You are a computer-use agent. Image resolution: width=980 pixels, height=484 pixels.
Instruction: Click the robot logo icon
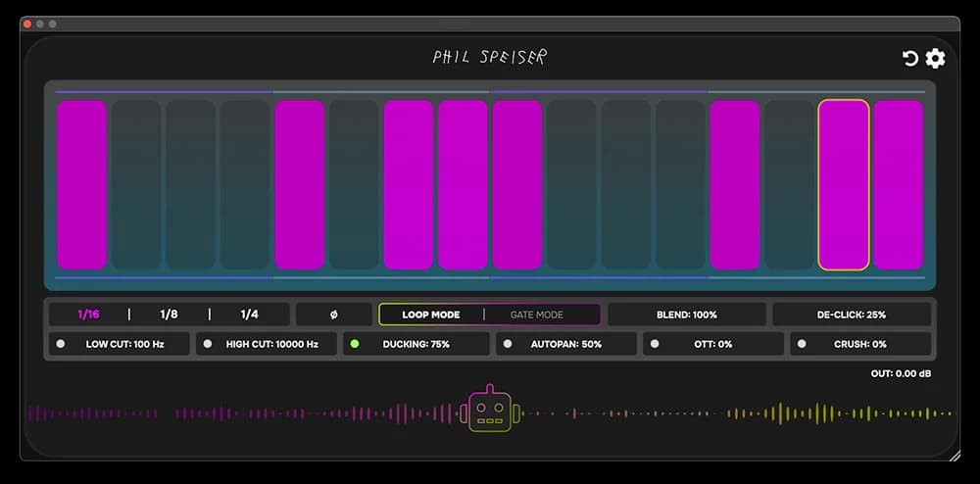tap(490, 410)
